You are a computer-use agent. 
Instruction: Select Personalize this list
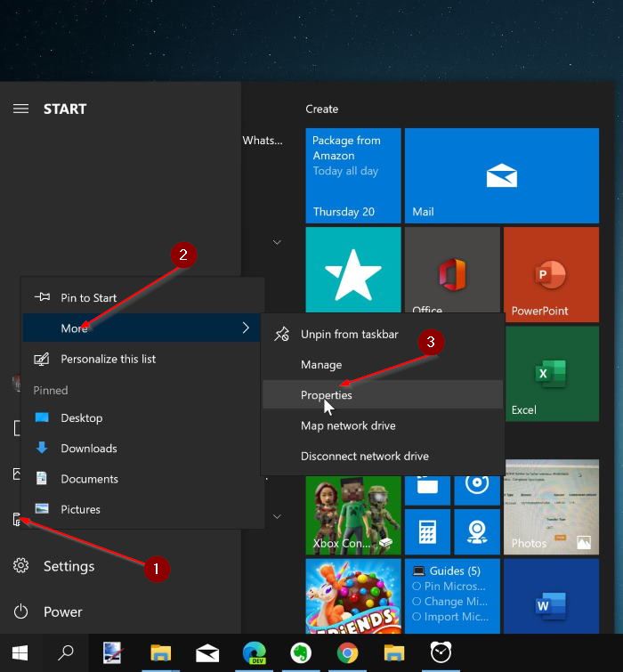pyautogui.click(x=142, y=359)
